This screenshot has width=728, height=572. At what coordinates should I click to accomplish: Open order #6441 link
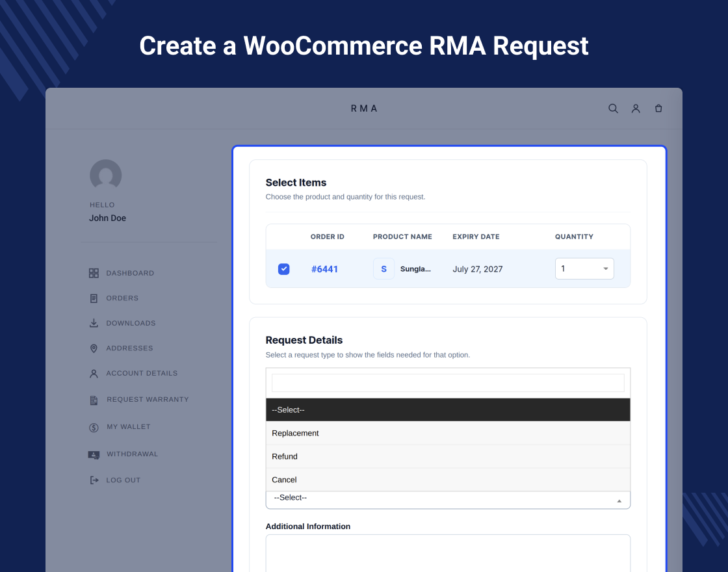coord(324,269)
